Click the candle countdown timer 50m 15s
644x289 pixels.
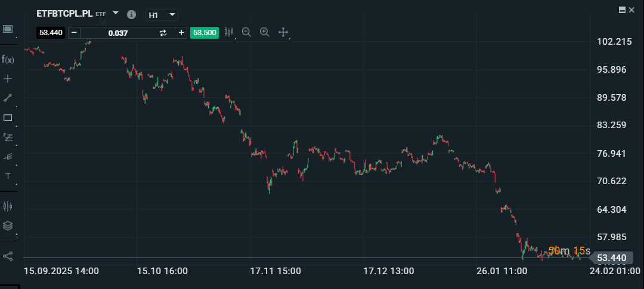coord(569,251)
